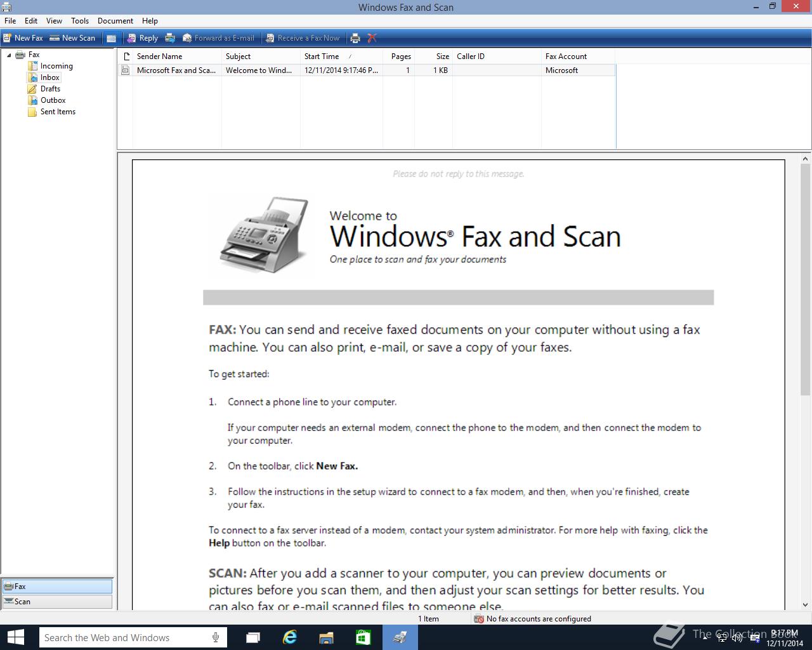This screenshot has width=812, height=650.
Task: Open the Windows Start button
Action: 15,637
